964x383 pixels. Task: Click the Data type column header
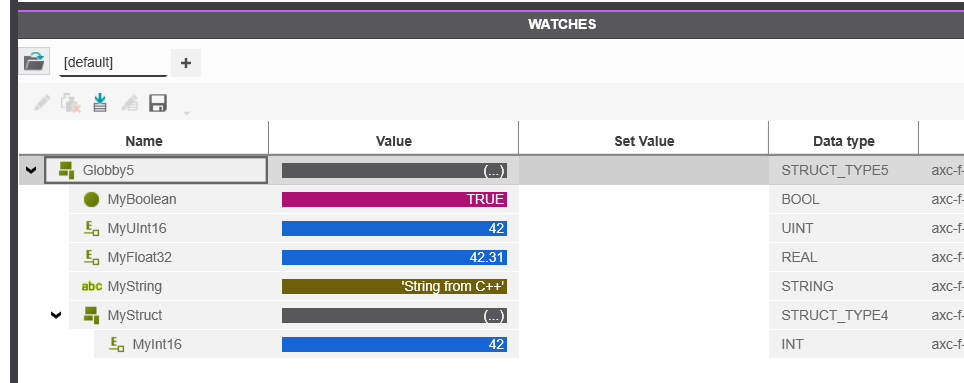pos(844,141)
